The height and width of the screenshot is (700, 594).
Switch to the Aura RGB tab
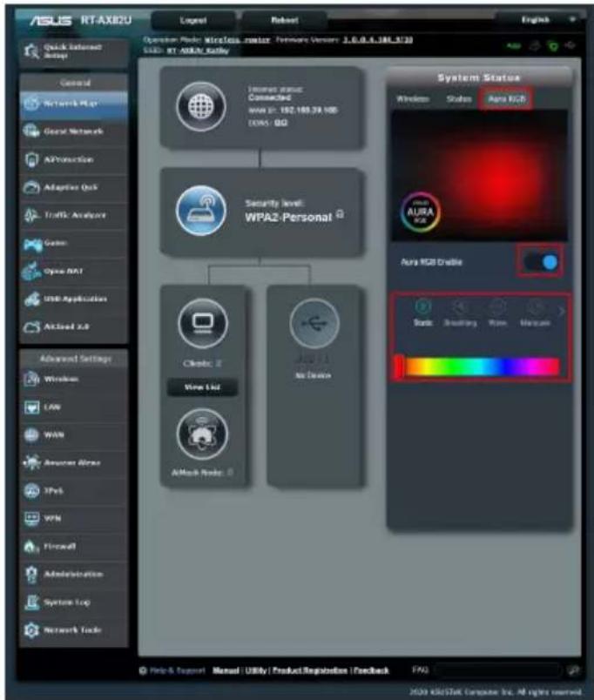coord(506,98)
